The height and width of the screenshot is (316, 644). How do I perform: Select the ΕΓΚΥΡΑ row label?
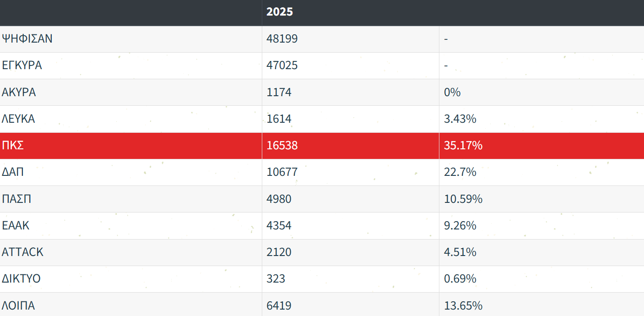(22, 65)
